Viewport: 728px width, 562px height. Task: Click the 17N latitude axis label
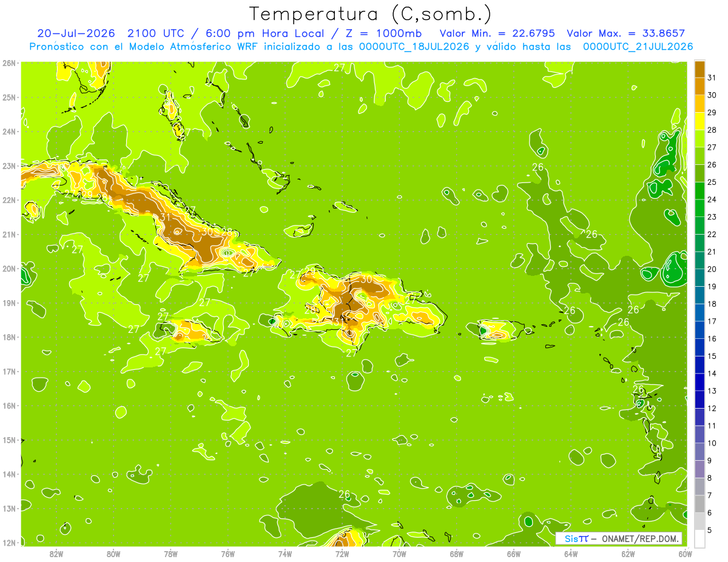[9, 372]
